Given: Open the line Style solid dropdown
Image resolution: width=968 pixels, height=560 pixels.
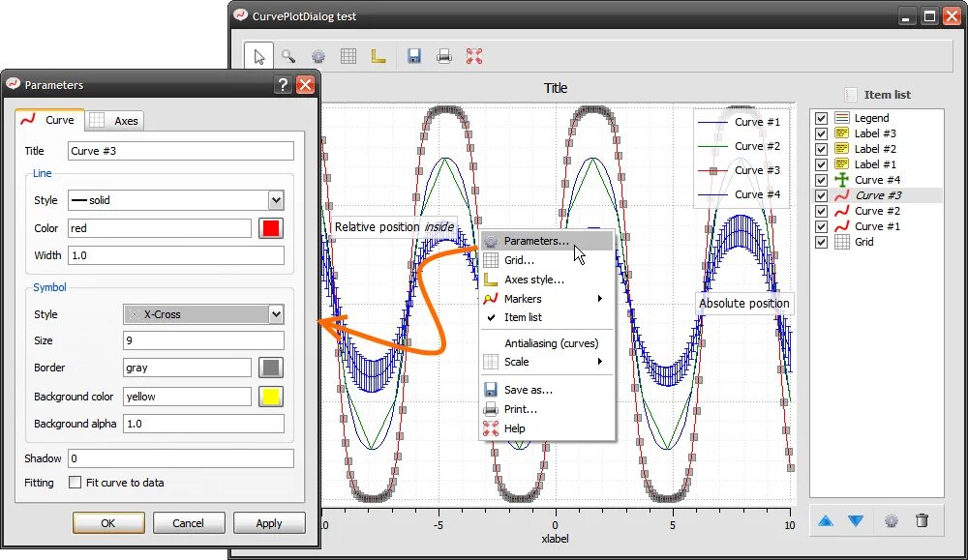Looking at the screenshot, I should point(176,200).
